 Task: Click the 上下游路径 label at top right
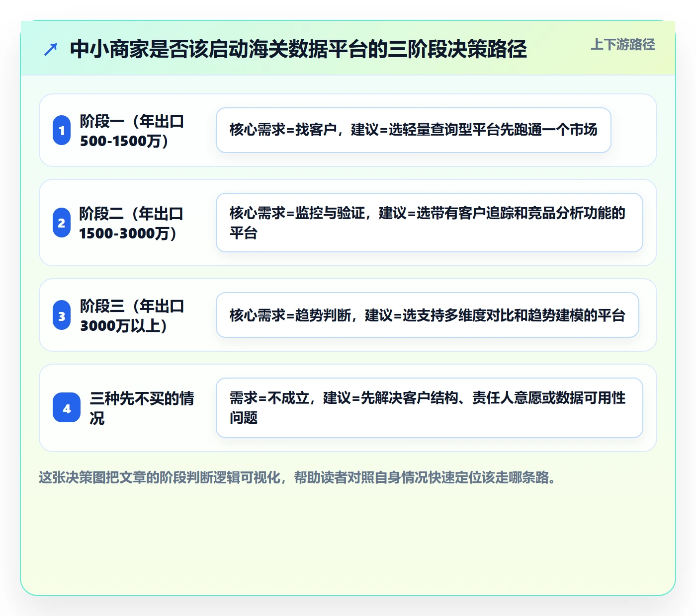623,45
